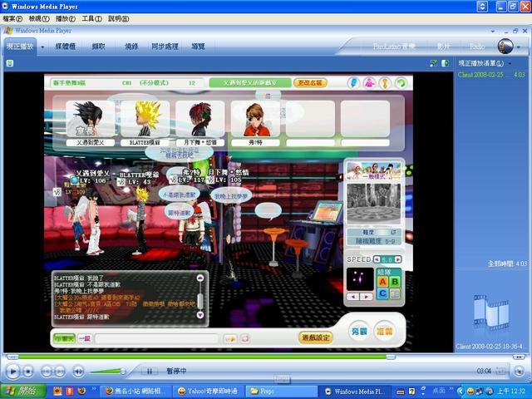Screen dimensions: 532x399
Task: Show hidden system tray icons arrow
Action: 460,392
